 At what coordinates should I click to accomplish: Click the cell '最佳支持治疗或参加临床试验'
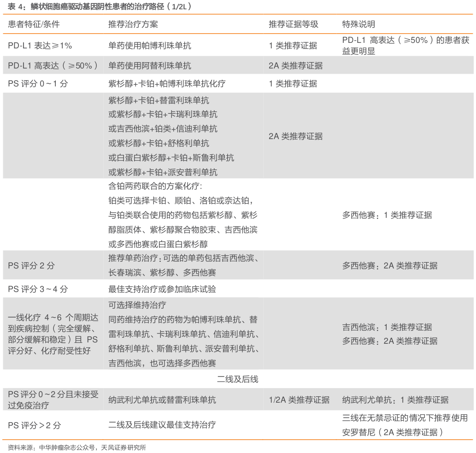coord(162,289)
